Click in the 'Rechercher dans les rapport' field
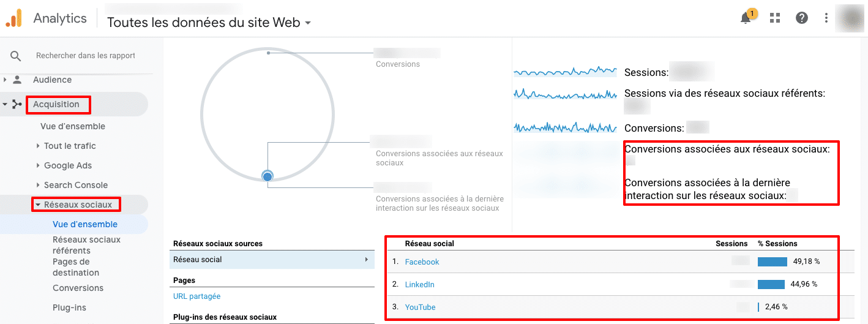 [x=86, y=56]
